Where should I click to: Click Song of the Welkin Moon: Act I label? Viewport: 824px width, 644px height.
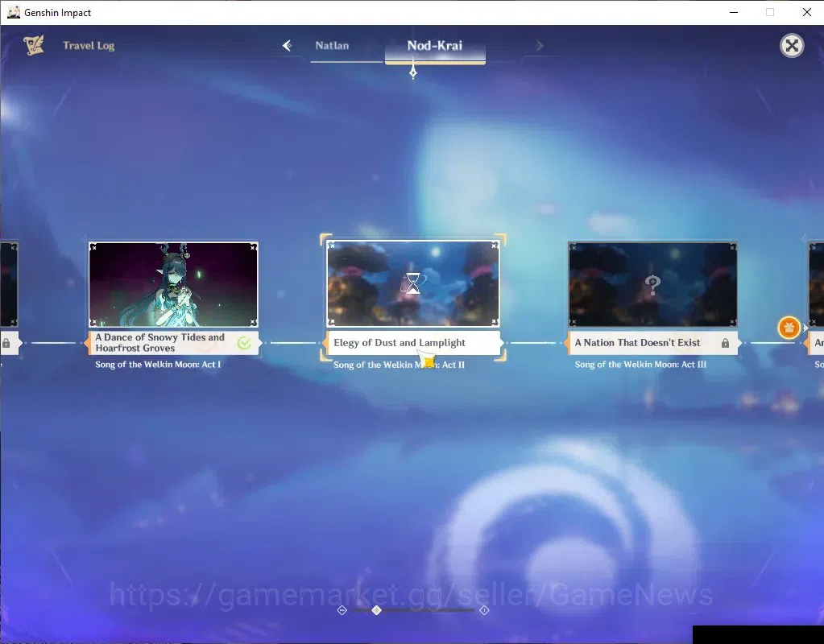(x=158, y=365)
